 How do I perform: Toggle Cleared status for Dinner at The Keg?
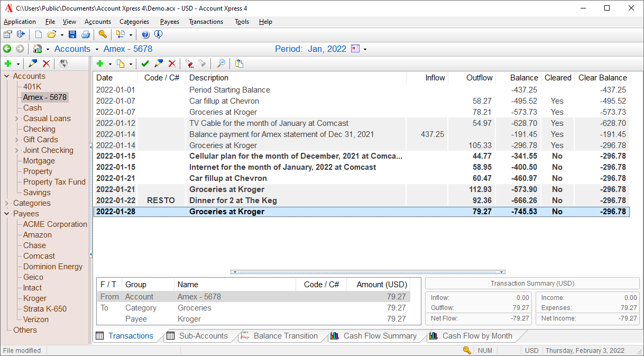557,200
